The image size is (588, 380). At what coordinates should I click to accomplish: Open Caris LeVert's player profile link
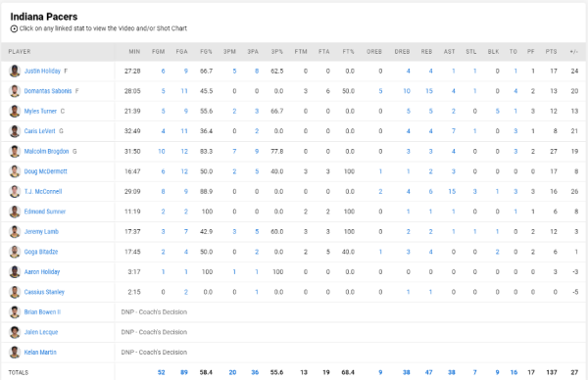click(x=40, y=131)
